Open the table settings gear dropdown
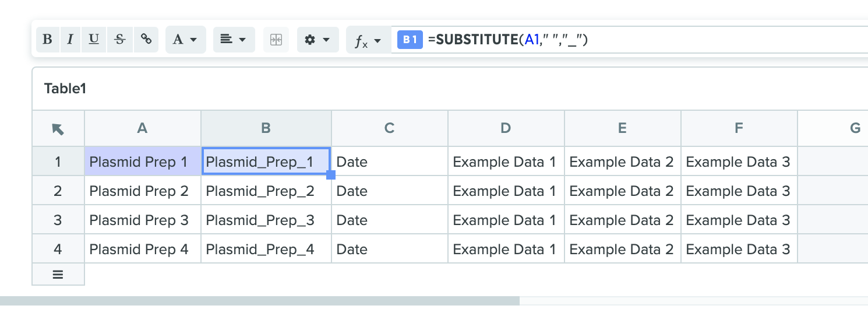Screen dimensions: 868x316 317,40
